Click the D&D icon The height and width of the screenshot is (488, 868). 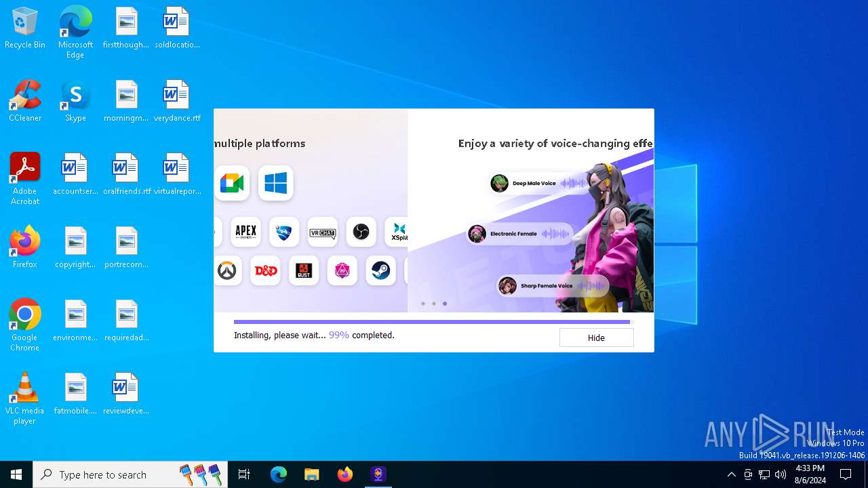tap(265, 270)
